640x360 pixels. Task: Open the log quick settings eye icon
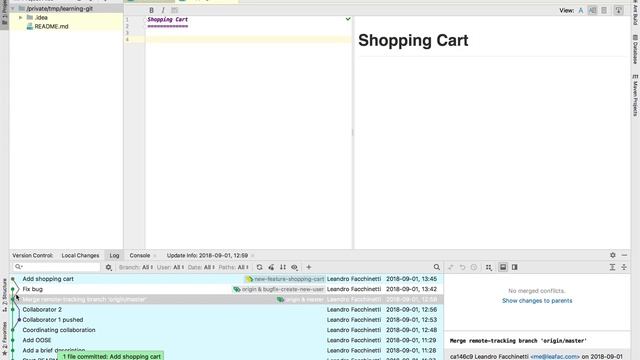[x=294, y=267]
